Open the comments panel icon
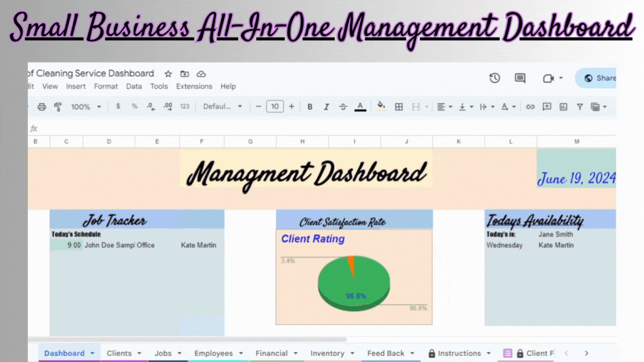644x362 pixels. [520, 78]
